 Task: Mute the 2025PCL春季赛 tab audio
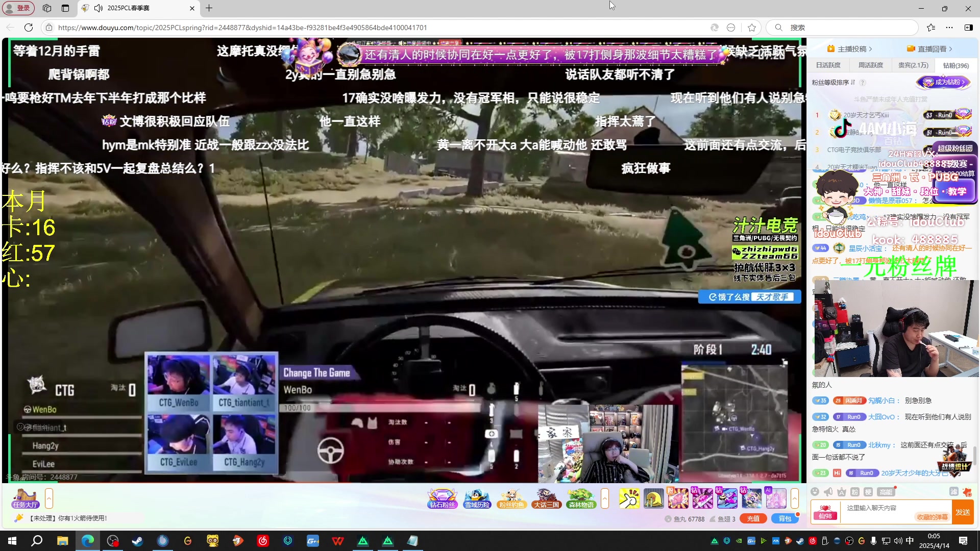tap(99, 8)
